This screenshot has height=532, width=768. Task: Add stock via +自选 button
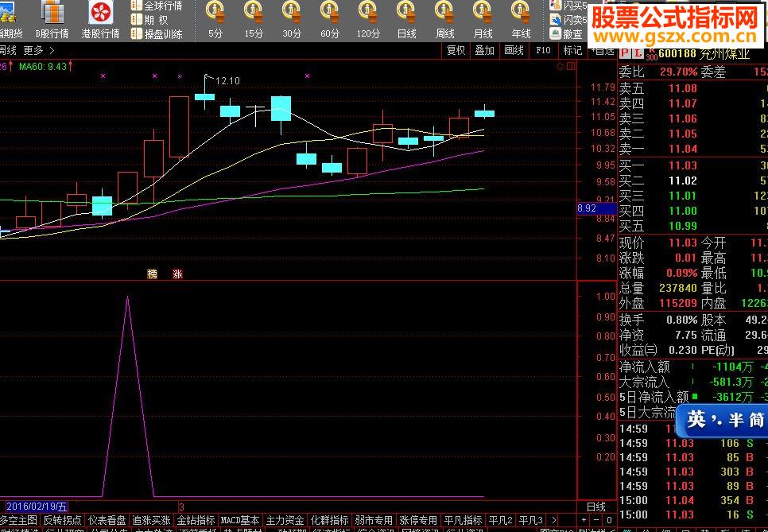point(602,50)
